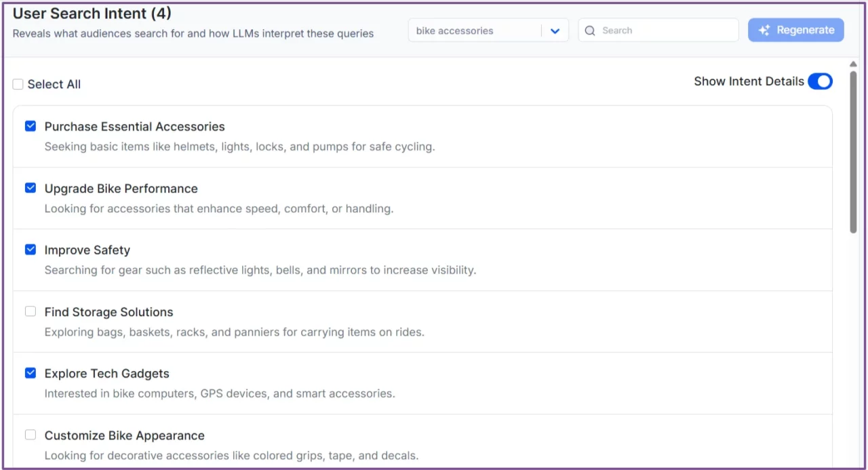Uncheck the Upgrade Bike Performance checkbox
The height and width of the screenshot is (470, 868).
click(30, 187)
